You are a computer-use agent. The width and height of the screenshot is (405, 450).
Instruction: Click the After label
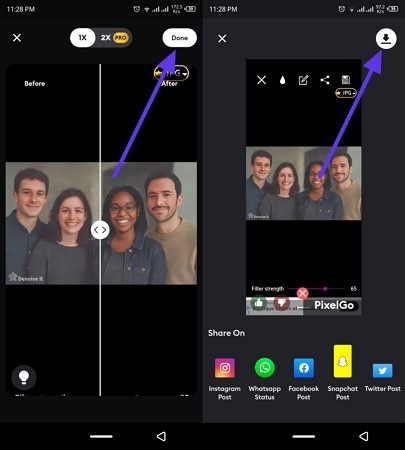pyautogui.click(x=169, y=84)
